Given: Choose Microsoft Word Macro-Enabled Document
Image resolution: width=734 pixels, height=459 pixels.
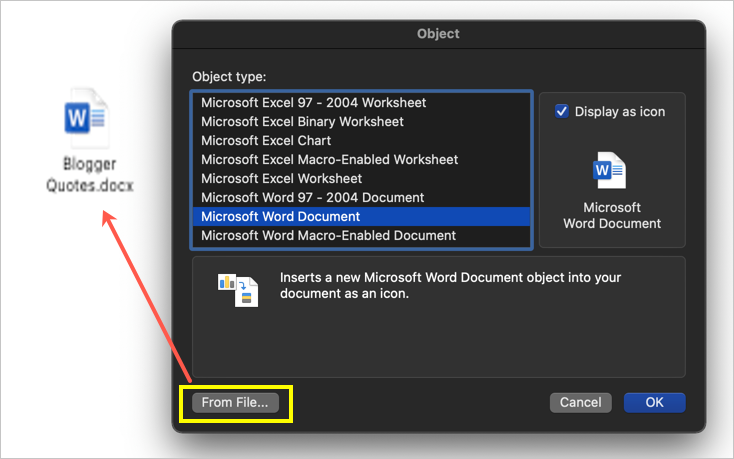Looking at the screenshot, I should click(x=328, y=235).
